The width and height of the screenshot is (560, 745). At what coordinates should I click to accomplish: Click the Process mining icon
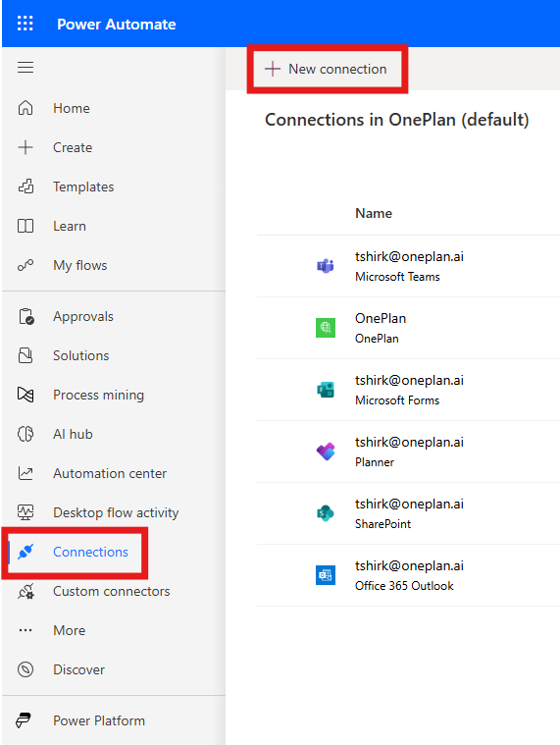(25, 395)
